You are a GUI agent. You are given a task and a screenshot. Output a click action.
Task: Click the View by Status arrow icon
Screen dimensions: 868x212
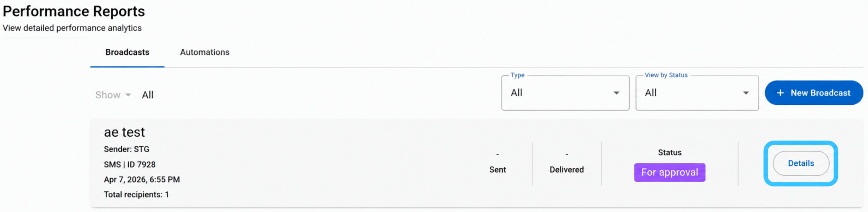click(x=746, y=93)
